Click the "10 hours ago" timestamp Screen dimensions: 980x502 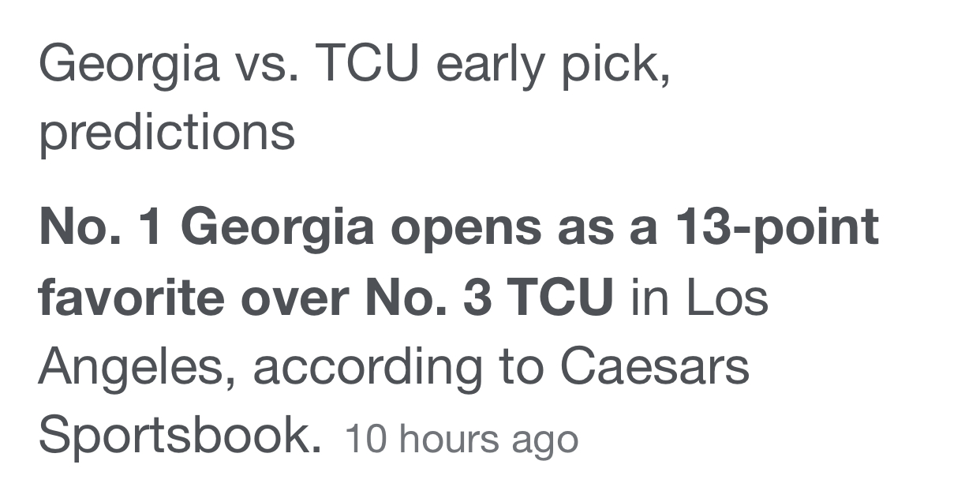click(x=462, y=439)
